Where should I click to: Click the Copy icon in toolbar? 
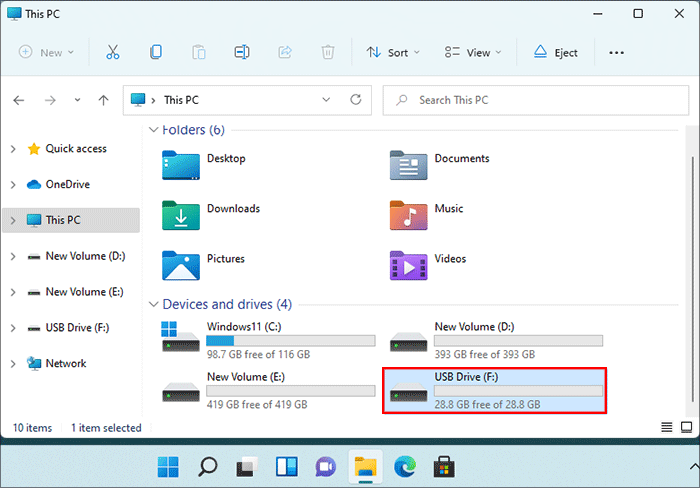pyautogui.click(x=156, y=52)
